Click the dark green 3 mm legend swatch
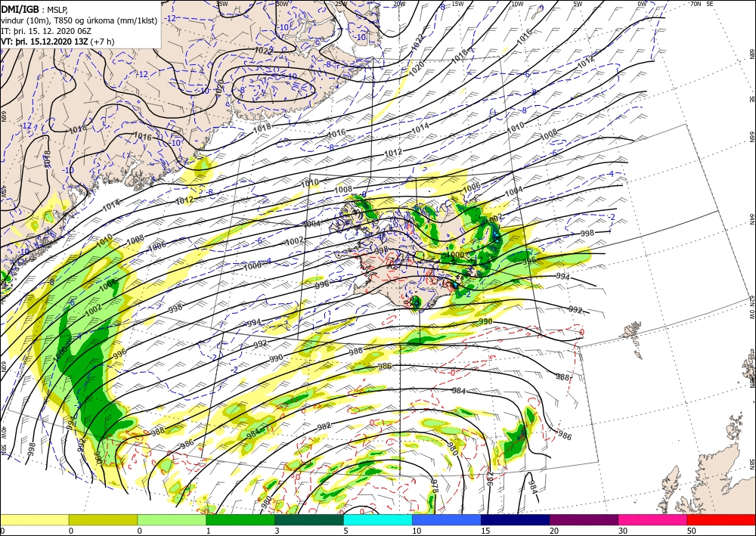Viewport: 756px width, 536px height. tap(309, 519)
